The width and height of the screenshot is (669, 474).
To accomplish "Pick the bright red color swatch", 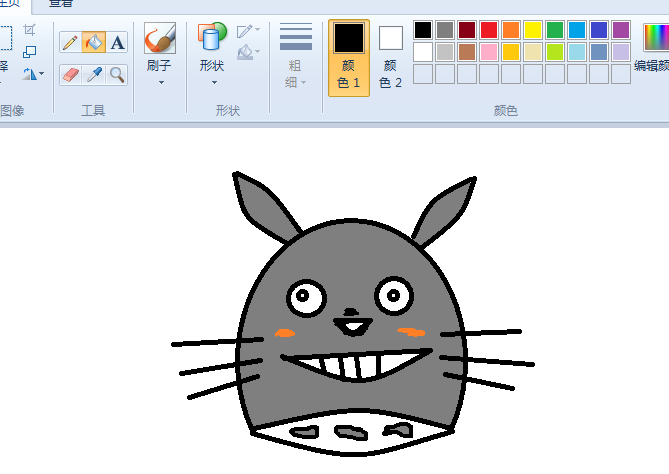I will click(x=489, y=30).
